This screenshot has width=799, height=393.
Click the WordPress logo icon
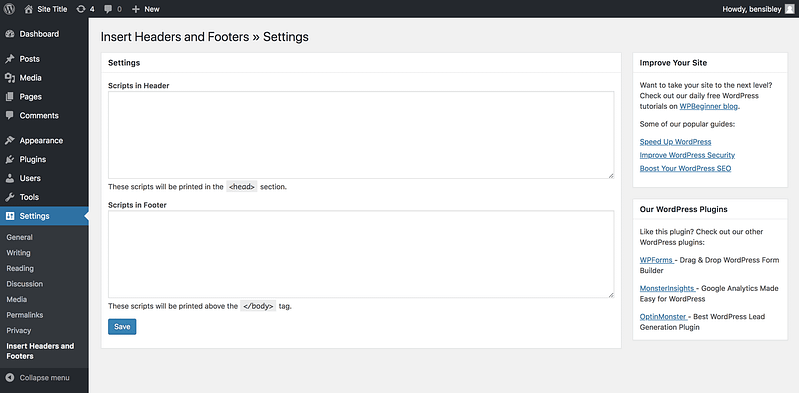9,9
